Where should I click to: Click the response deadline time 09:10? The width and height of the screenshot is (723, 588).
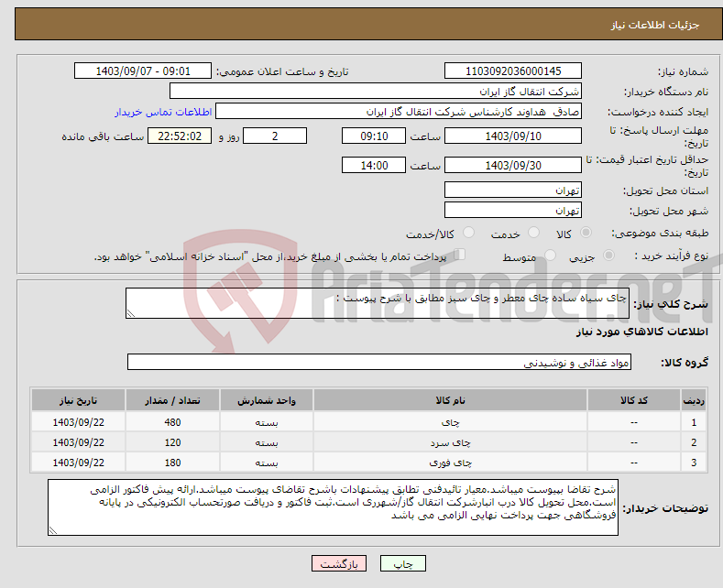coord(374,136)
